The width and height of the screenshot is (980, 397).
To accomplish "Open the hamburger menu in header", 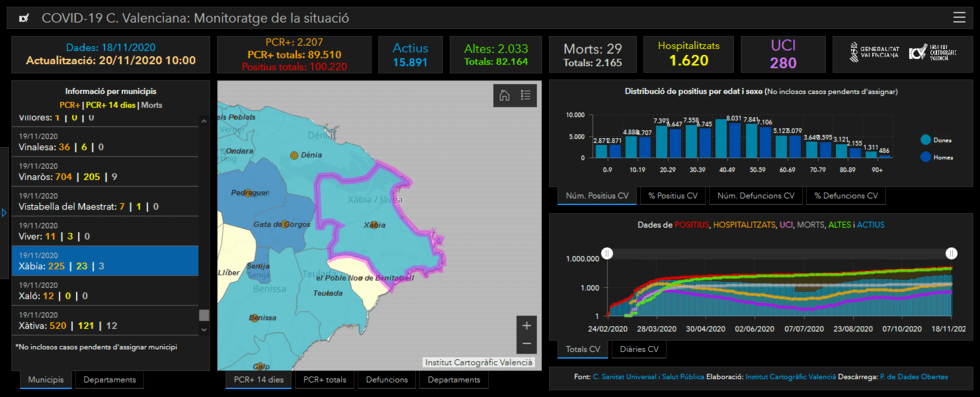I will (959, 18).
